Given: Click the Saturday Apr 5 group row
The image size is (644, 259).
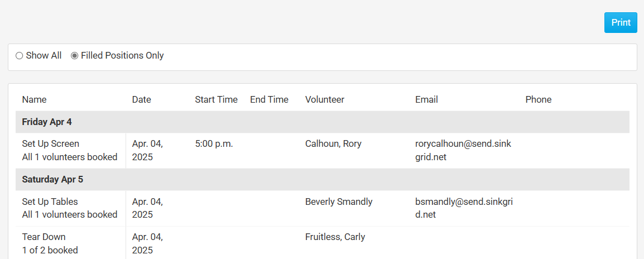Looking at the screenshot, I should [52, 180].
